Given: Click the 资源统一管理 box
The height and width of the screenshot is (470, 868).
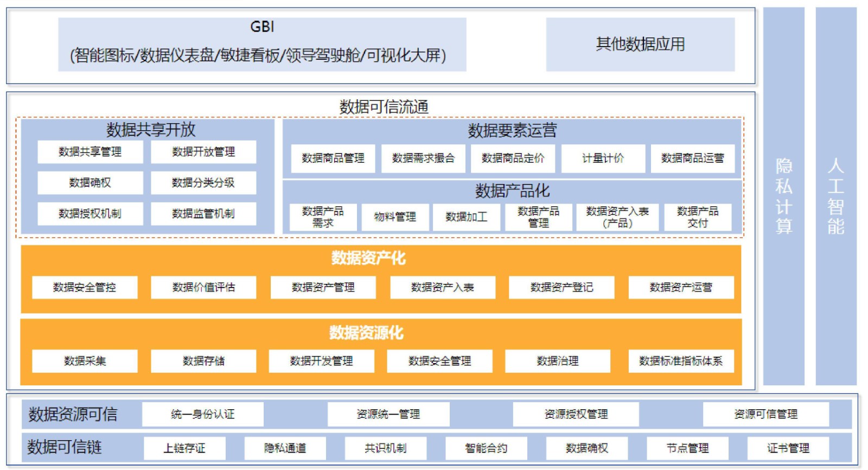Looking at the screenshot, I should 388,415.
